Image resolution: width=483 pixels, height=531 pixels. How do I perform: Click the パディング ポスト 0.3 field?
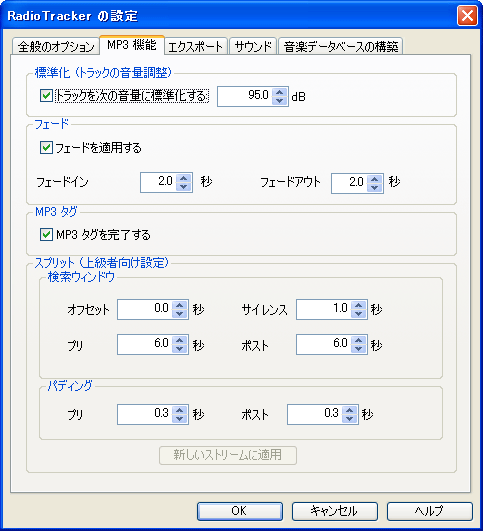315,414
